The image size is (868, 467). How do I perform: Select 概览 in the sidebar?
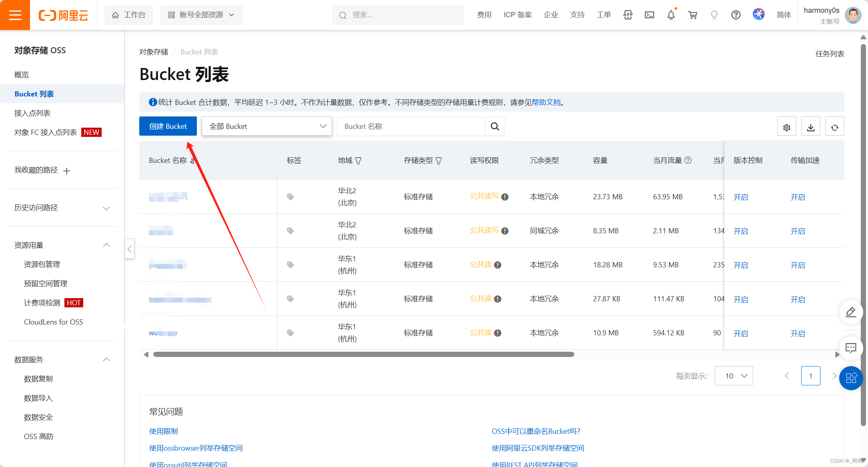point(22,75)
